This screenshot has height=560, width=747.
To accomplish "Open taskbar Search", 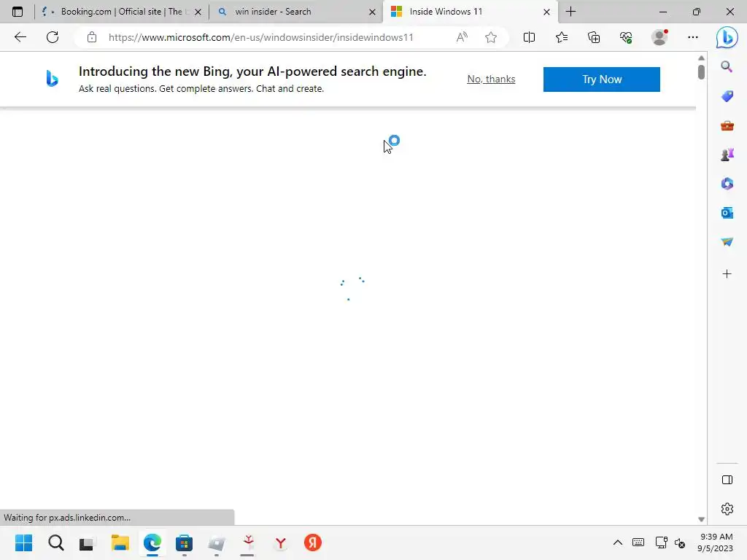I will click(55, 542).
